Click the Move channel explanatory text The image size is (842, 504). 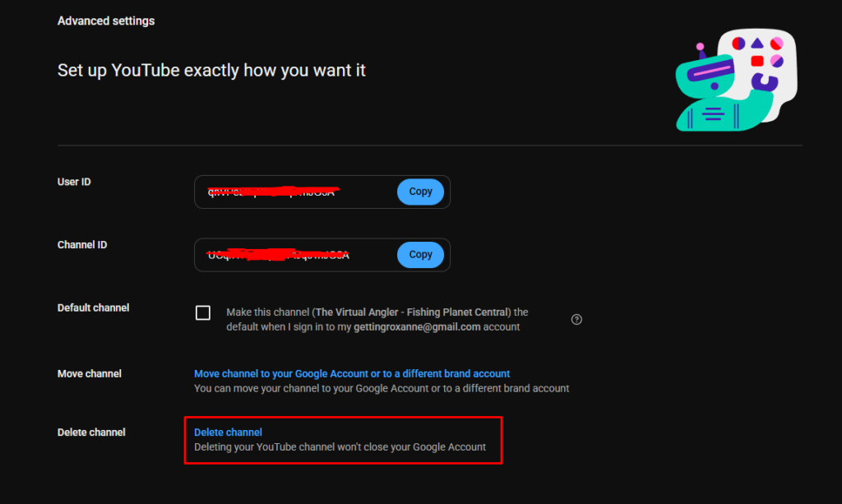coord(382,388)
